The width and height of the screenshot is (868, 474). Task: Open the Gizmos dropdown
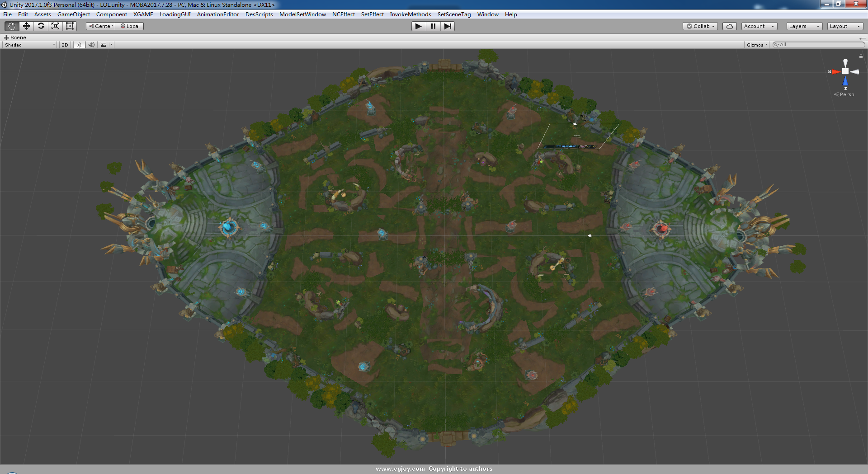click(x=757, y=45)
